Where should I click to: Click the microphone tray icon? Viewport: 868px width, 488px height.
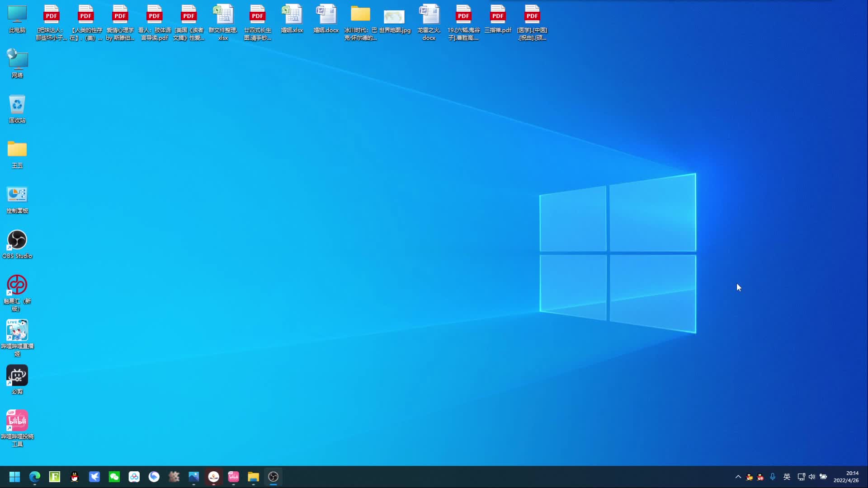[773, 477]
